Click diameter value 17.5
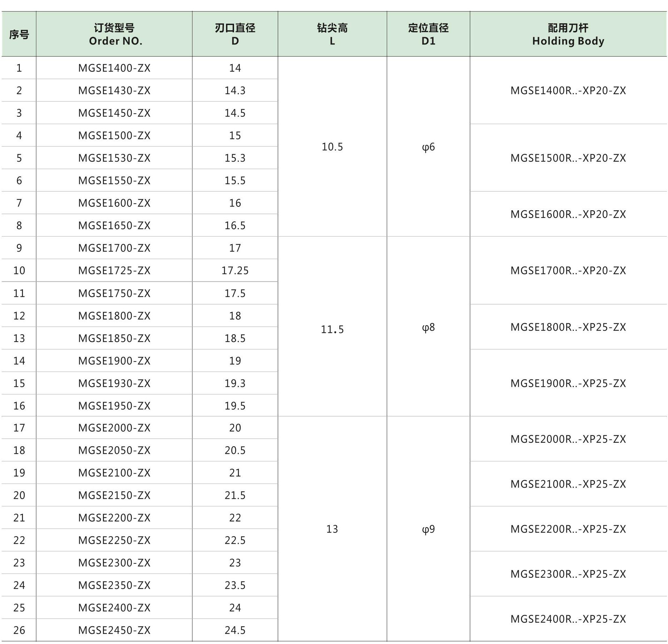Image resolution: width=668 pixels, height=644 pixels. tap(235, 293)
